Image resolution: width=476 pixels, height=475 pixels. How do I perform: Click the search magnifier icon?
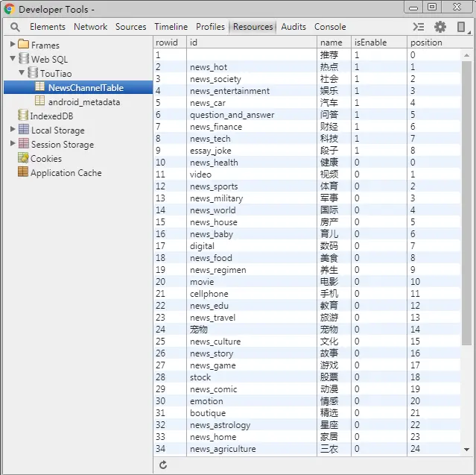[x=15, y=27]
